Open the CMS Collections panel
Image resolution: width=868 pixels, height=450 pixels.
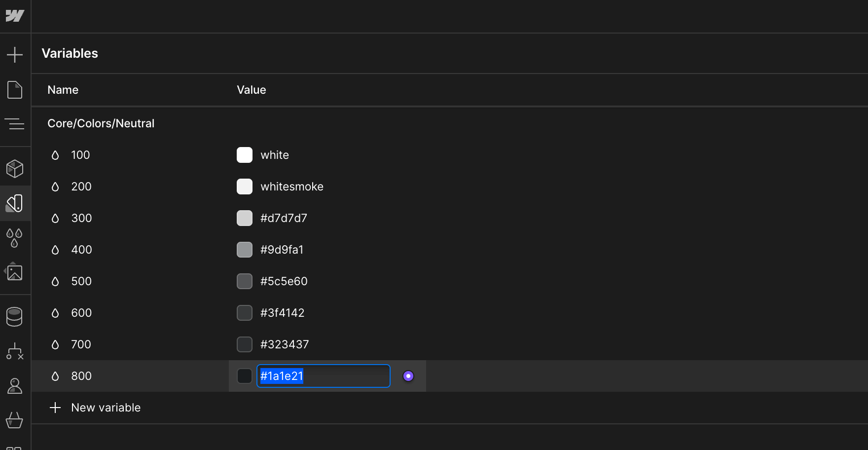(x=15, y=316)
